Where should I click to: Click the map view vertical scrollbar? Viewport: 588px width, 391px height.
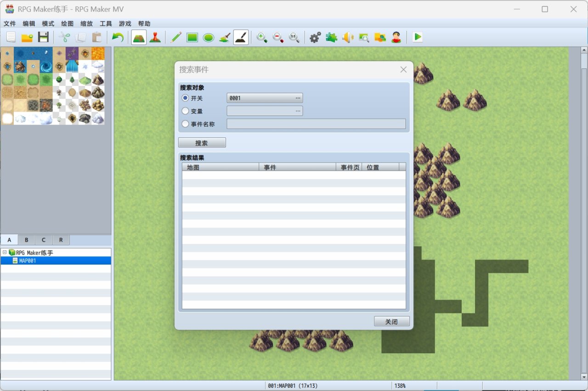point(584,214)
